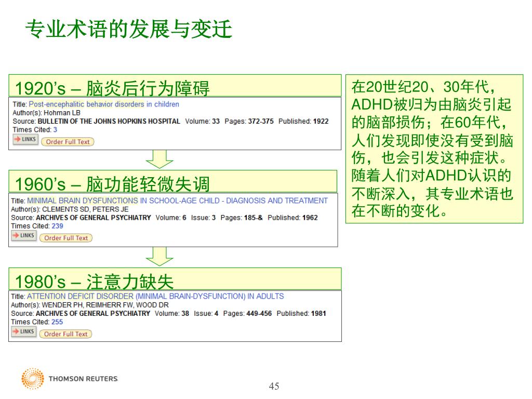Open times cited count 239
The height and width of the screenshot is (399, 532).
tap(57, 226)
